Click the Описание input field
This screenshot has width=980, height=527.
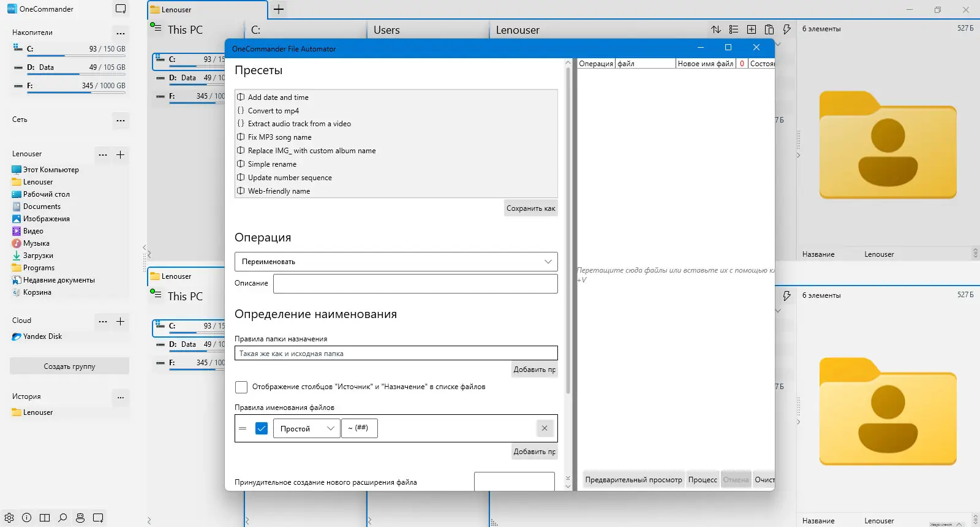(415, 284)
